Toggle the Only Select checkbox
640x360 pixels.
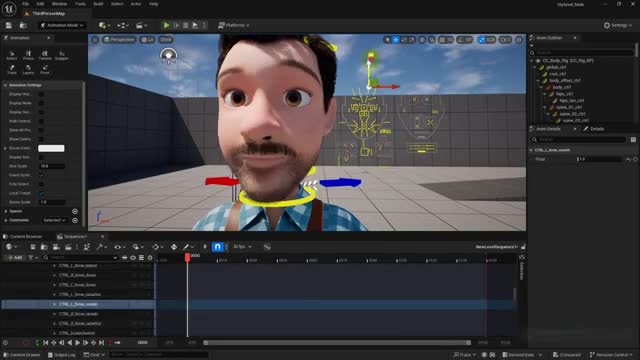coord(41,184)
